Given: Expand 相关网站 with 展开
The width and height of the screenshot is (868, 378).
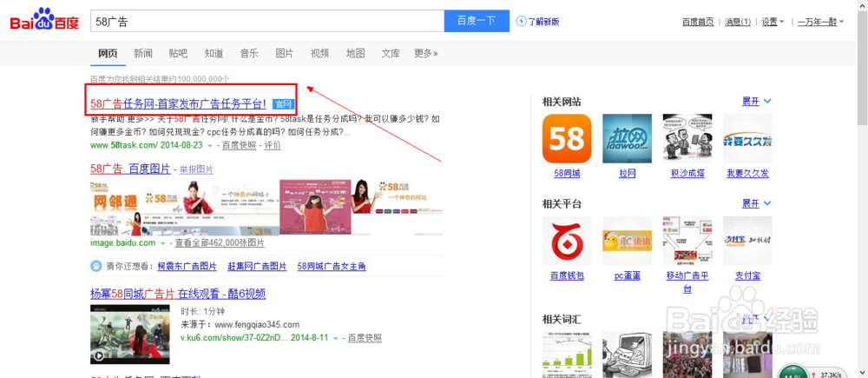Looking at the screenshot, I should (x=757, y=102).
